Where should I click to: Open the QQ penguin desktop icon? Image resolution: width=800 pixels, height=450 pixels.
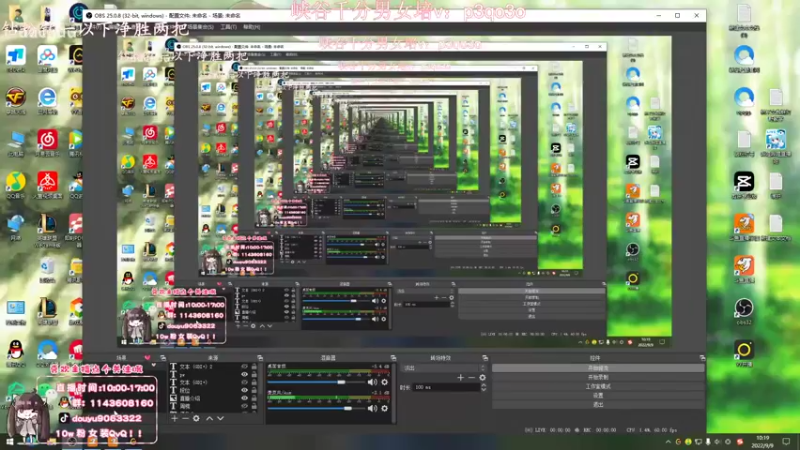coord(16,353)
